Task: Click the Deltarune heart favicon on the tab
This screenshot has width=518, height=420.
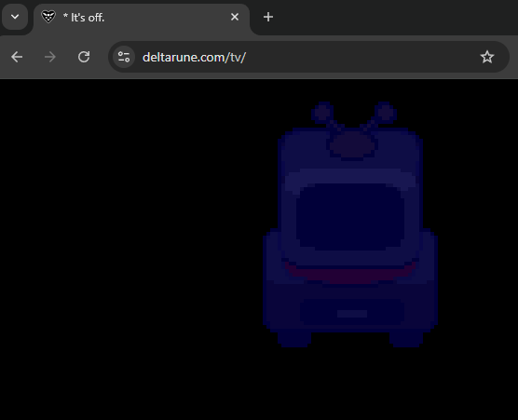Action: click(48, 17)
